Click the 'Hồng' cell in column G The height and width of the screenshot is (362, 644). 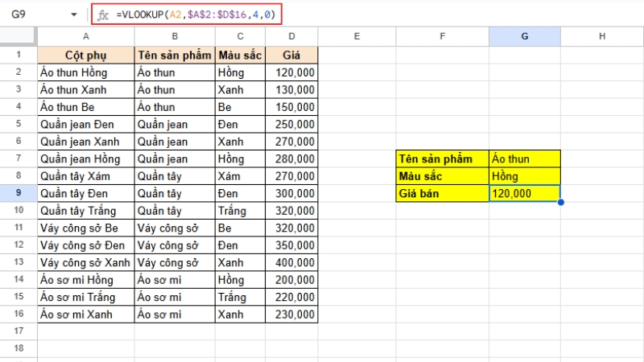(524, 176)
